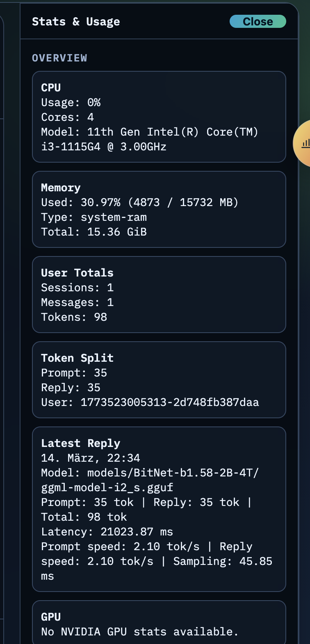Image resolution: width=310 pixels, height=644 pixels.
Task: Select the Sessions count line
Action: 77,288
